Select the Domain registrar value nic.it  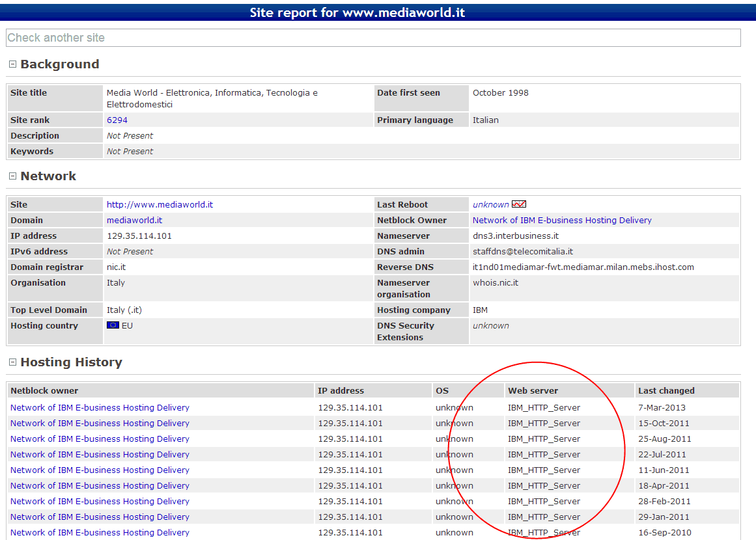[x=116, y=267]
